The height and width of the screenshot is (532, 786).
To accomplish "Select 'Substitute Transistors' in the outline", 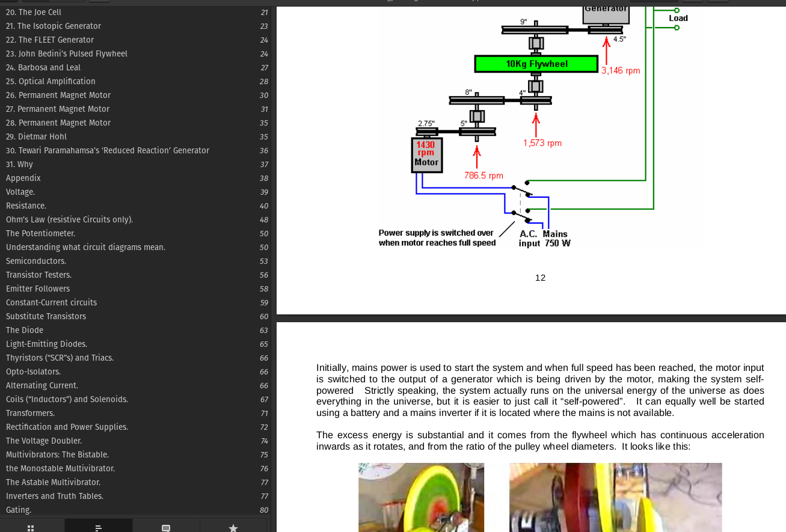I will (46, 316).
